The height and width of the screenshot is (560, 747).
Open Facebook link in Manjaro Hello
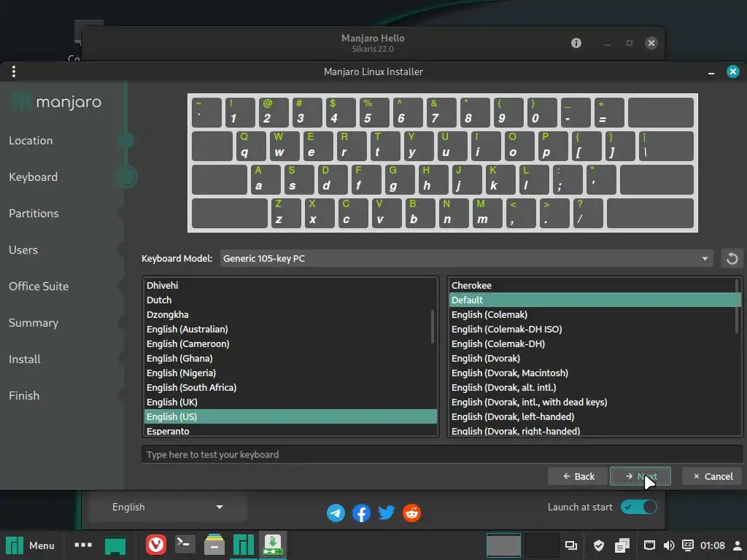tap(361, 513)
